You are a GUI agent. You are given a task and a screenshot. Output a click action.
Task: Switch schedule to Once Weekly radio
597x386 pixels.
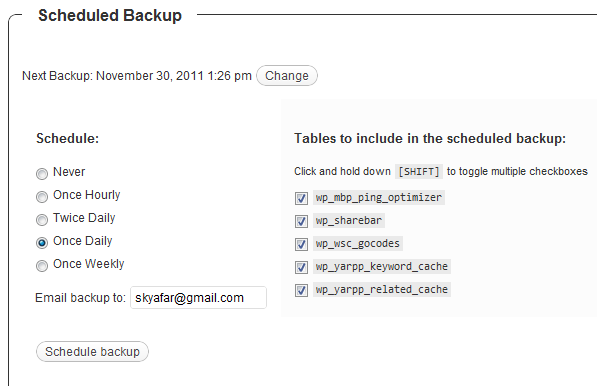pos(42,265)
